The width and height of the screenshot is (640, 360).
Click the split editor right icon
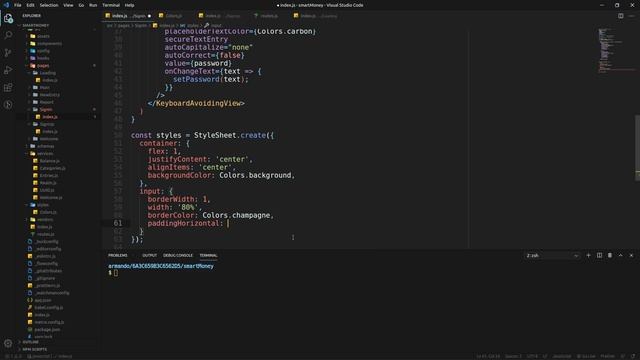620,16
